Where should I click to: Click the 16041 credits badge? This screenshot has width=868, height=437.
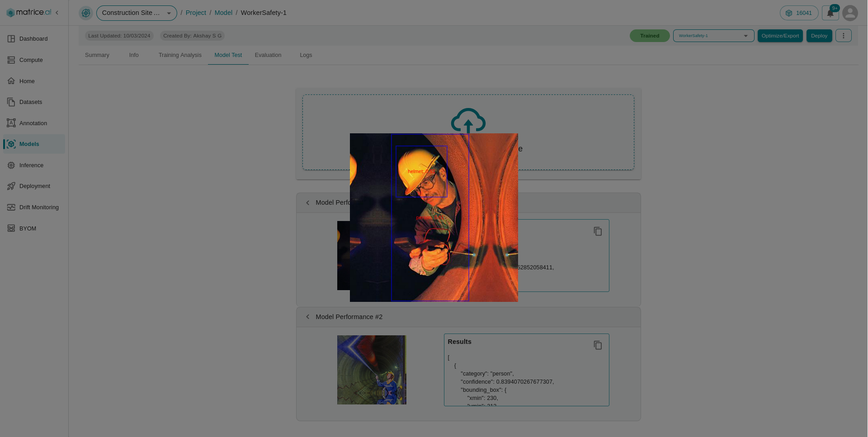pos(799,13)
